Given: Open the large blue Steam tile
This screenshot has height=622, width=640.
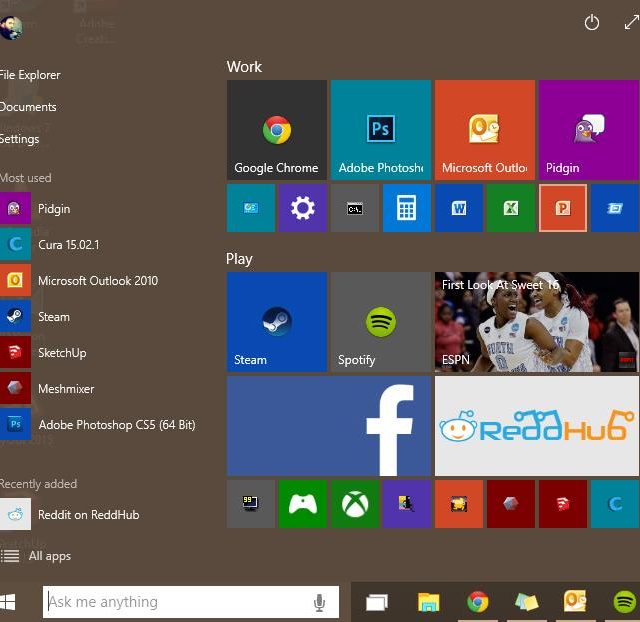Looking at the screenshot, I should [277, 322].
